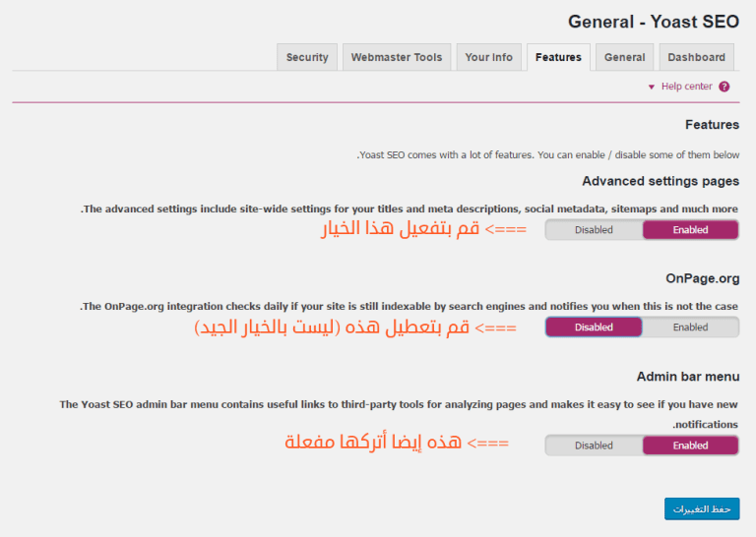This screenshot has width=756, height=537.
Task: Set Advanced settings pages to Enabled
Action: (690, 230)
